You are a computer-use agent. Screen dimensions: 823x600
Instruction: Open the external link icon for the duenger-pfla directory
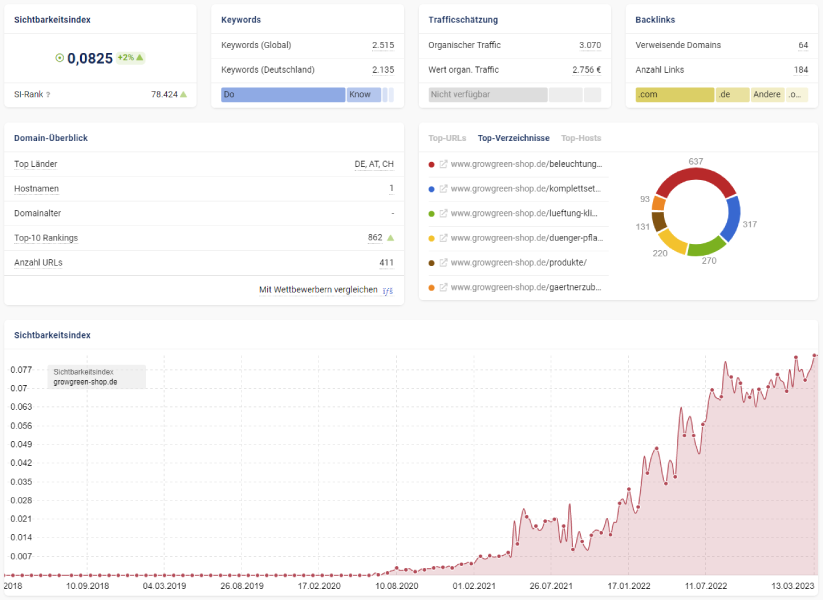click(x=443, y=239)
